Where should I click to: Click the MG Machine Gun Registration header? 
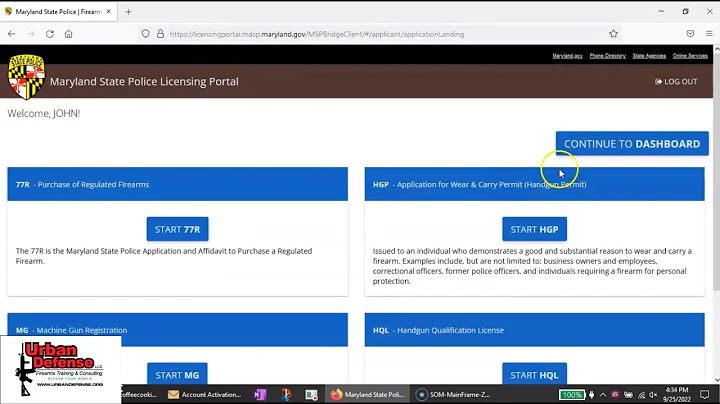pos(177,330)
